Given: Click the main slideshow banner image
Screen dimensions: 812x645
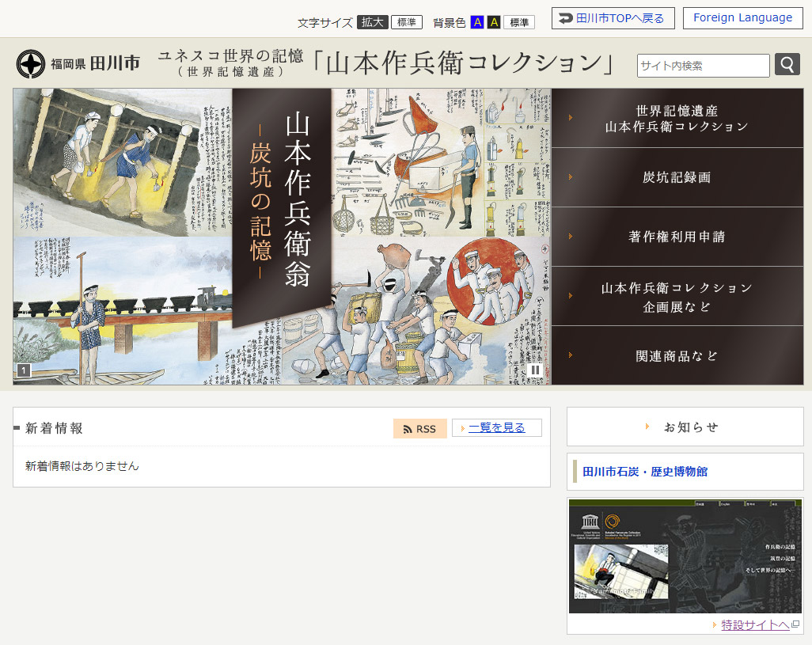Looking at the screenshot, I should click(283, 237).
